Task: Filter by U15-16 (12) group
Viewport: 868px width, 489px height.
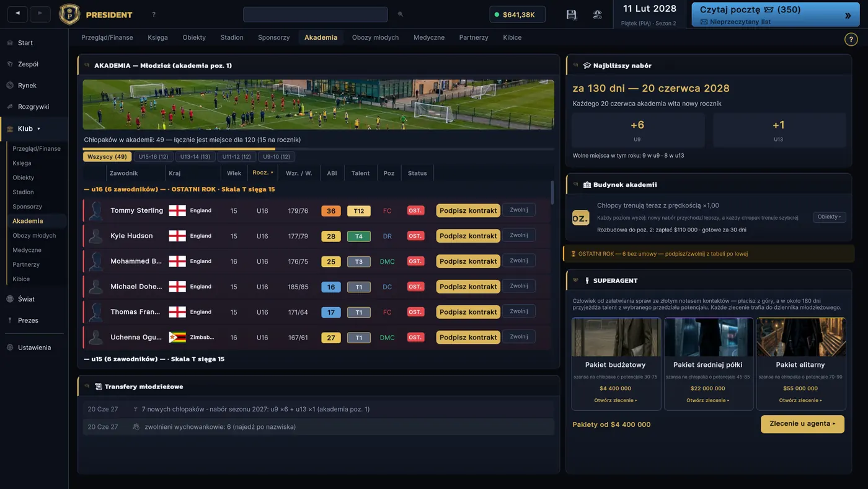Action: click(x=153, y=157)
